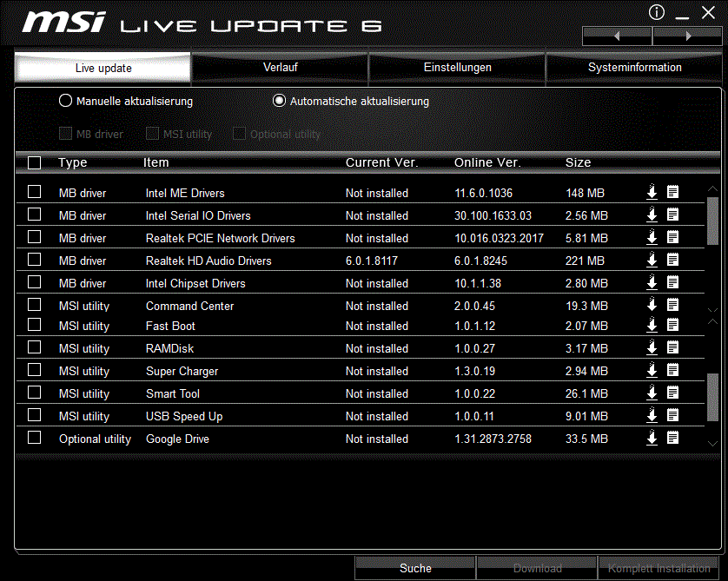Download Fast Boot via its arrow icon

(x=652, y=325)
